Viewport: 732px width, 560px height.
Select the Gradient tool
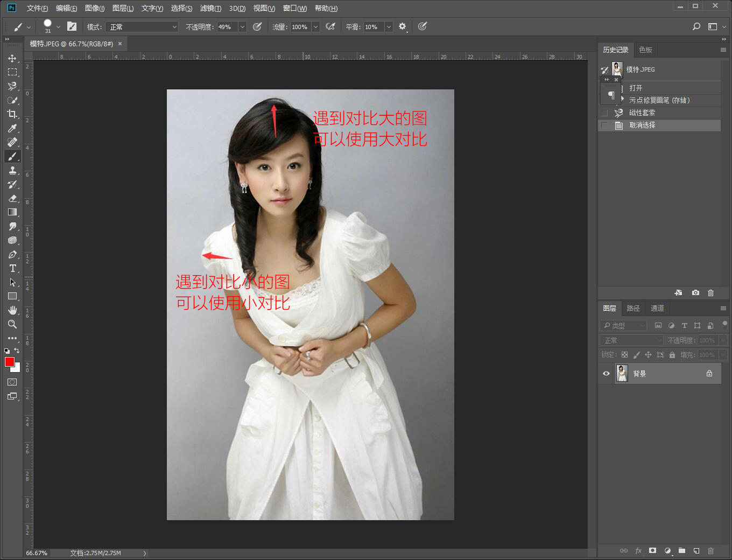pyautogui.click(x=12, y=212)
